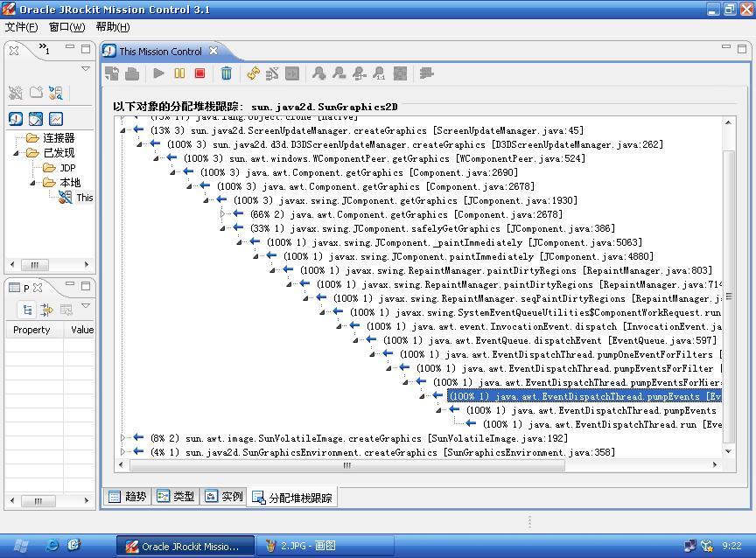Expand the SunVolatileImage.createGraphics 8% node

[122, 438]
